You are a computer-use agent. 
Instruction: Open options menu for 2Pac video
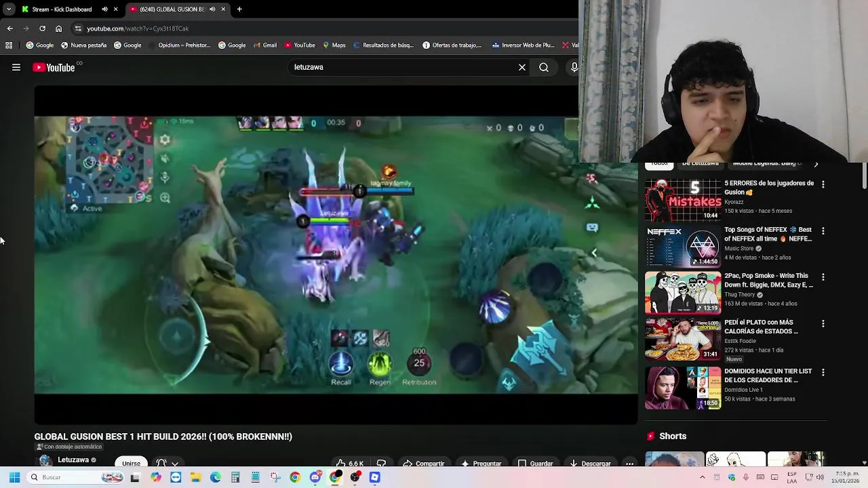click(x=823, y=277)
